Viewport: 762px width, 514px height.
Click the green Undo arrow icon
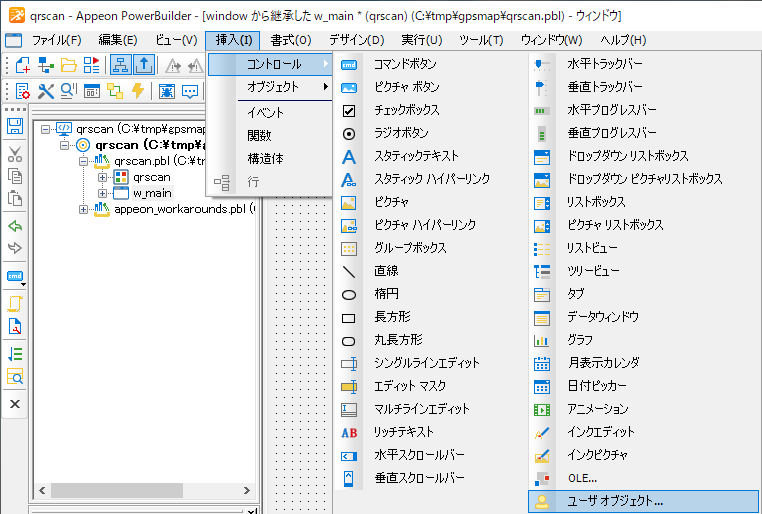(x=15, y=226)
